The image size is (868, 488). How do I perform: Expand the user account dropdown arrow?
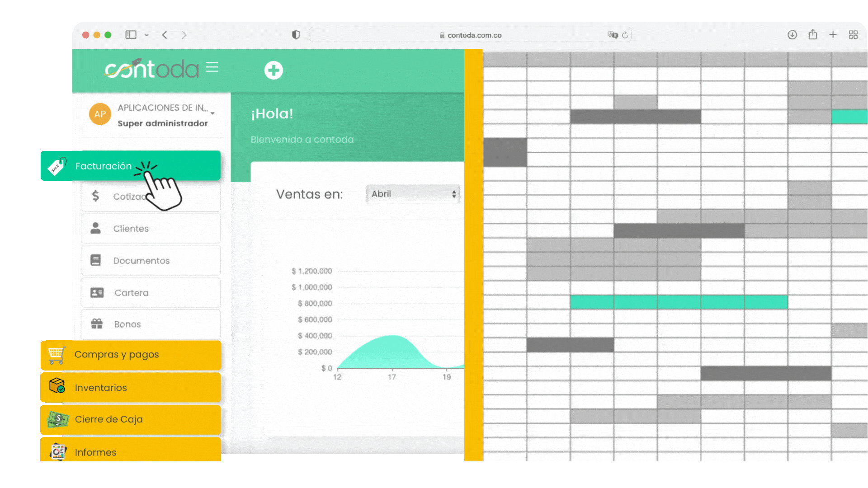pos(213,113)
